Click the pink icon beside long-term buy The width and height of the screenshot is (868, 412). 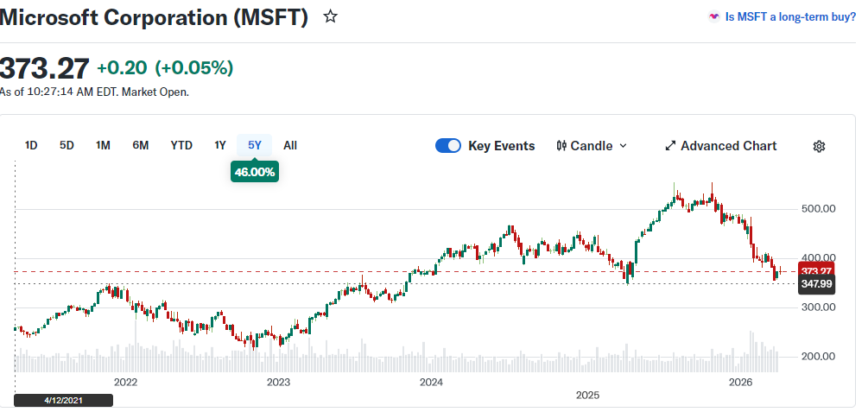[x=713, y=16]
